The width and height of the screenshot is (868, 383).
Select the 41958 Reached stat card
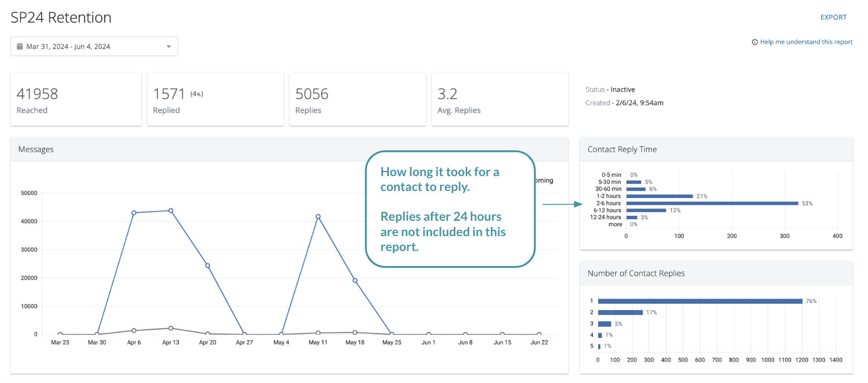76,100
